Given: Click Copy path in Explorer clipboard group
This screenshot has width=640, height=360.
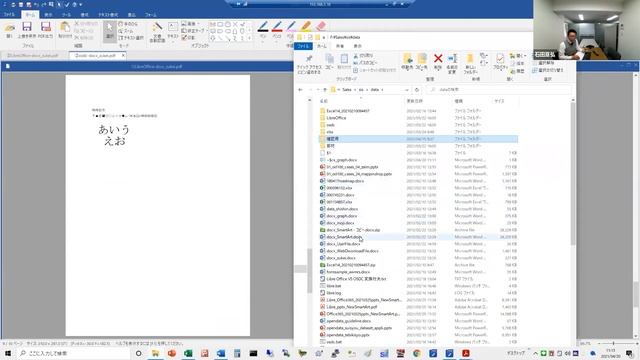Looking at the screenshot, I should point(365,63).
